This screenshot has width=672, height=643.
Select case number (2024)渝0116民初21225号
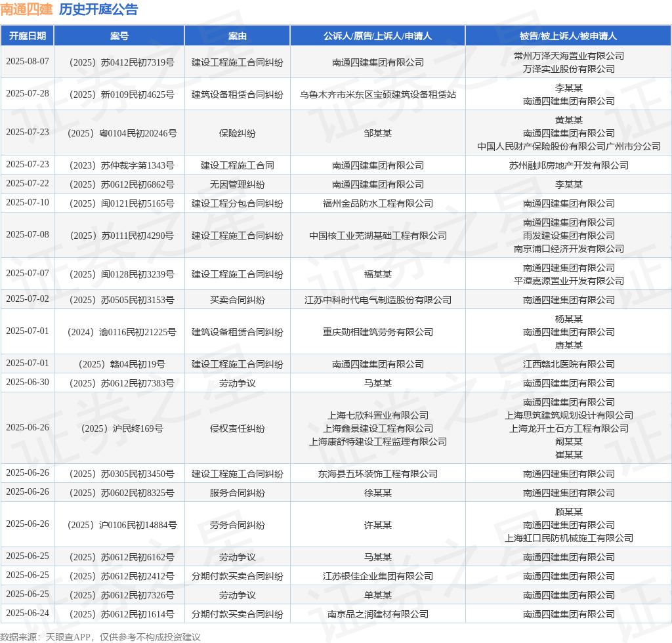click(x=121, y=332)
